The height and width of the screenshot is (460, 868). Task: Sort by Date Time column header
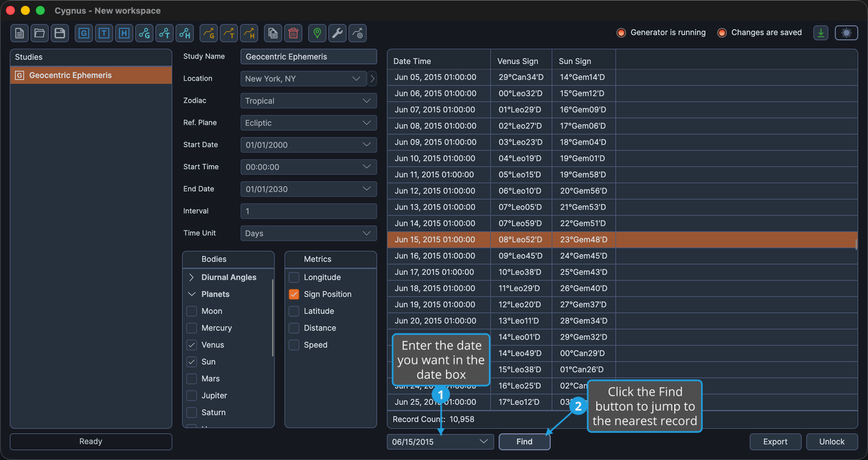pyautogui.click(x=439, y=61)
